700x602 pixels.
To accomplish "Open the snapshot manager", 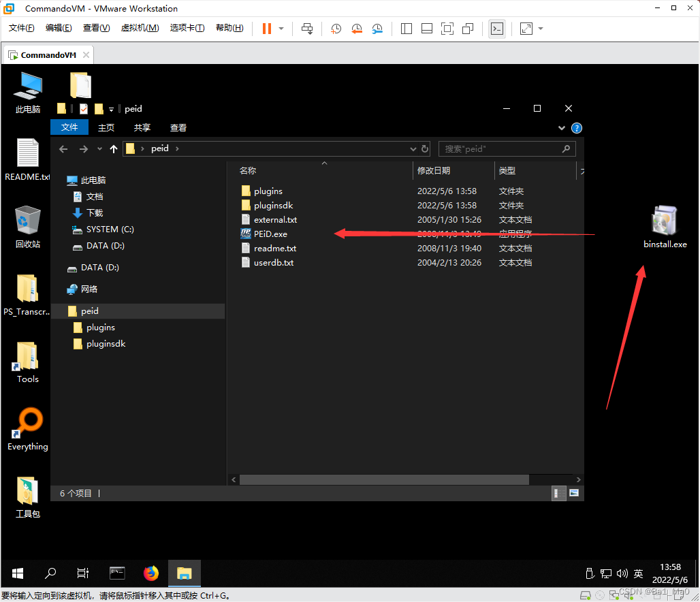I will click(x=377, y=29).
